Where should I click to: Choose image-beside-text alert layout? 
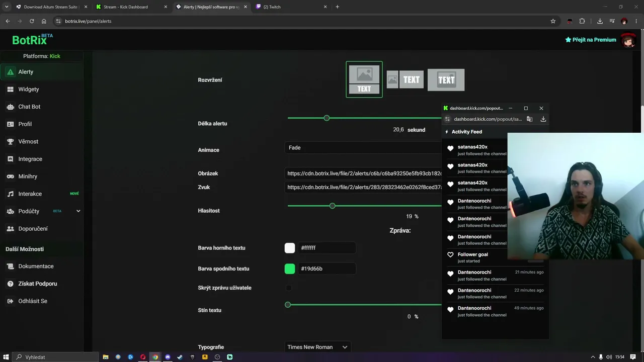coord(405,79)
